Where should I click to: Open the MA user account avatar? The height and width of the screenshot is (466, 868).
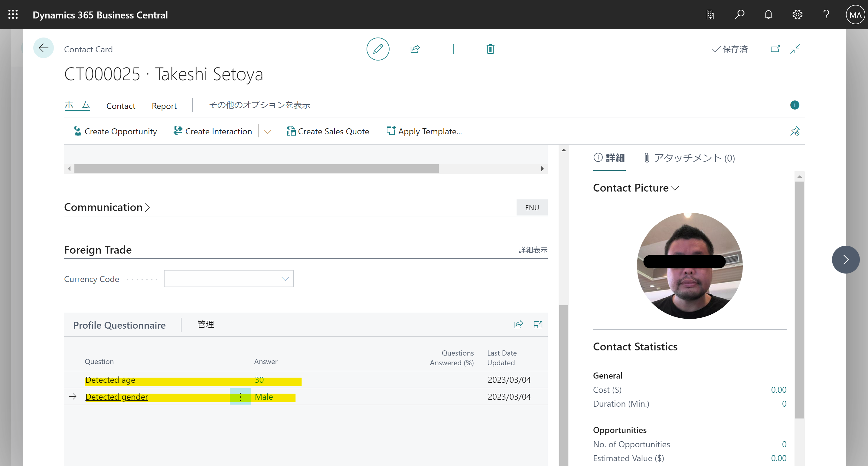click(x=856, y=15)
